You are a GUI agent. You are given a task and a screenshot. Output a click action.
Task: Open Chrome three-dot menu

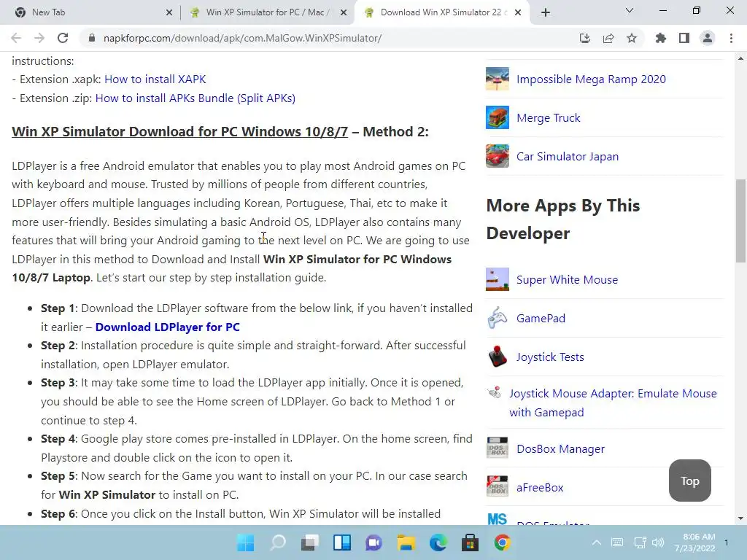(x=731, y=38)
